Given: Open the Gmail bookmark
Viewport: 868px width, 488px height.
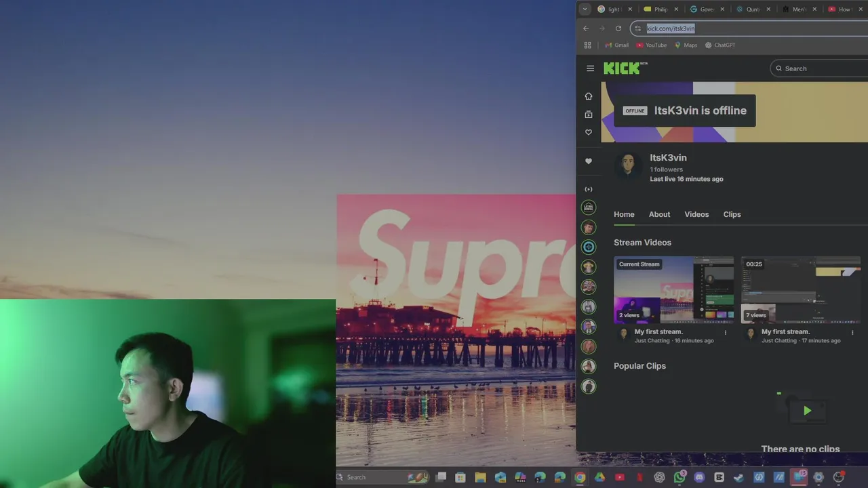Looking at the screenshot, I should (x=616, y=45).
